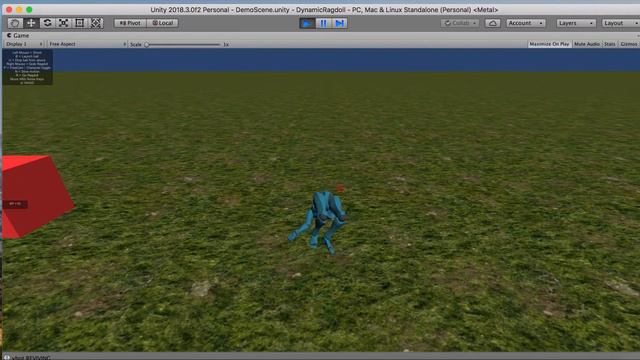This screenshot has height=360, width=640.
Task: Select the Hand tool
Action: (15, 23)
